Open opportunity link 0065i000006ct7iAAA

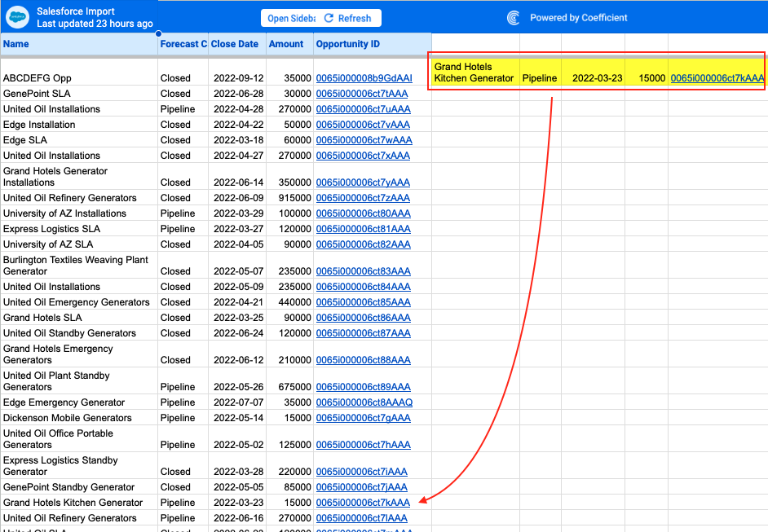pyautogui.click(x=361, y=472)
